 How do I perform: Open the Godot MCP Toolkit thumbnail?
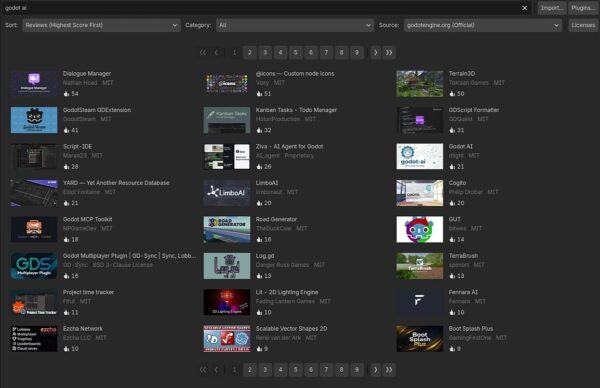[34, 230]
